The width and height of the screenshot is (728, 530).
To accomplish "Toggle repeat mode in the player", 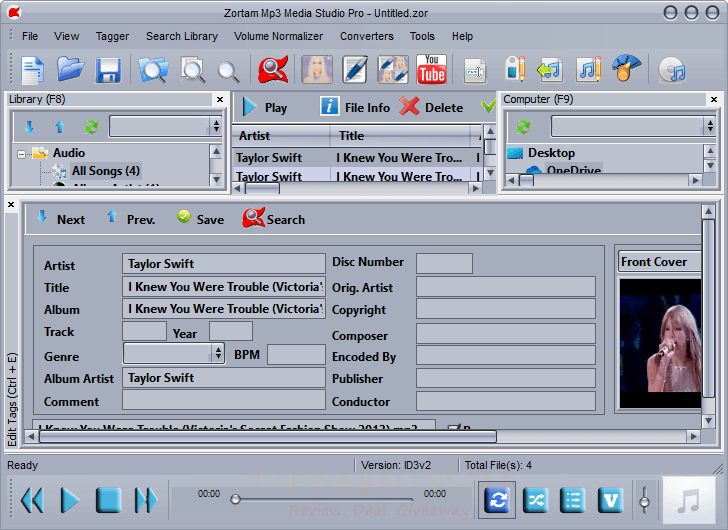I will pyautogui.click(x=497, y=500).
